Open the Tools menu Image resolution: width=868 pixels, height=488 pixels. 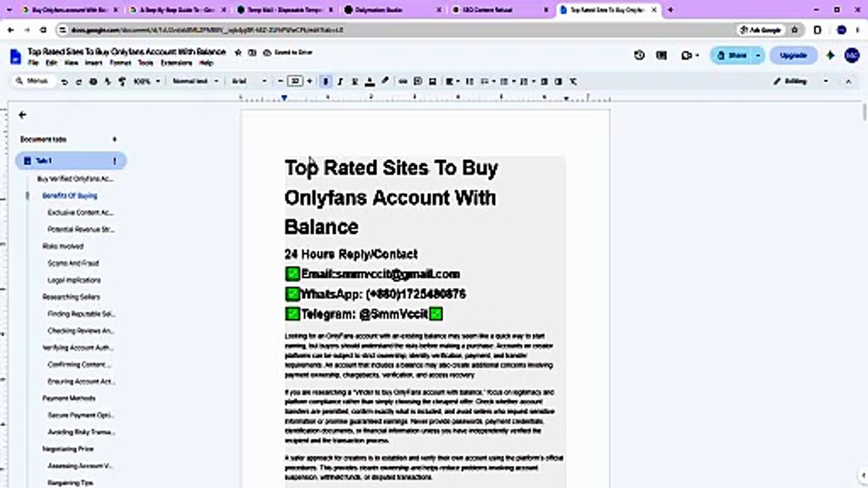146,63
